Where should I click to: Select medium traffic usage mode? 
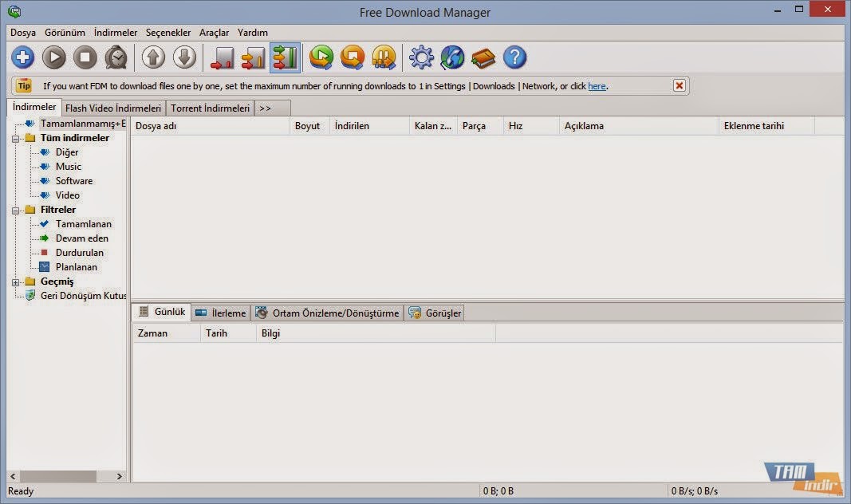[254, 57]
